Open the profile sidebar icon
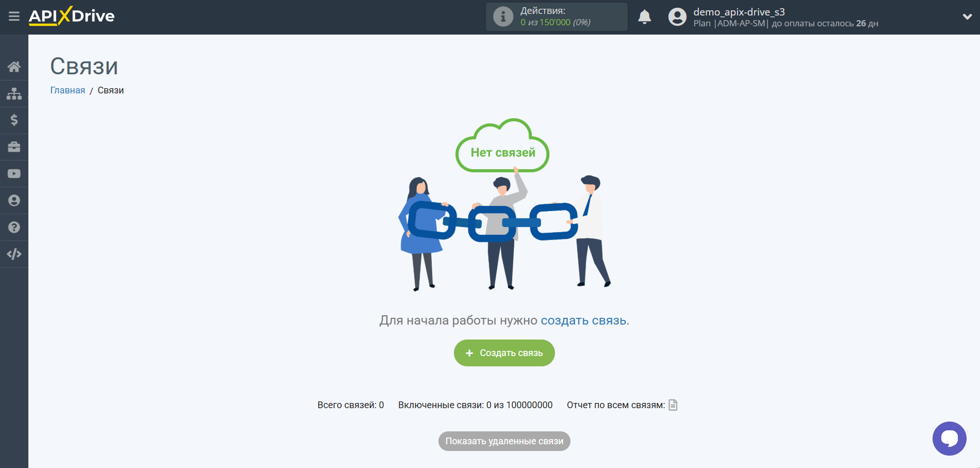Viewport: 980px width, 468px height. click(14, 201)
